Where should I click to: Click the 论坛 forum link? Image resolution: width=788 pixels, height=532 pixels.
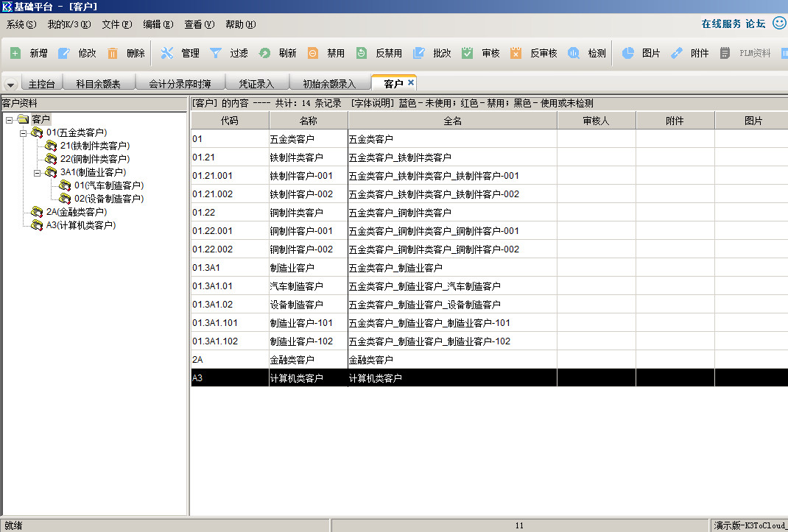click(756, 24)
